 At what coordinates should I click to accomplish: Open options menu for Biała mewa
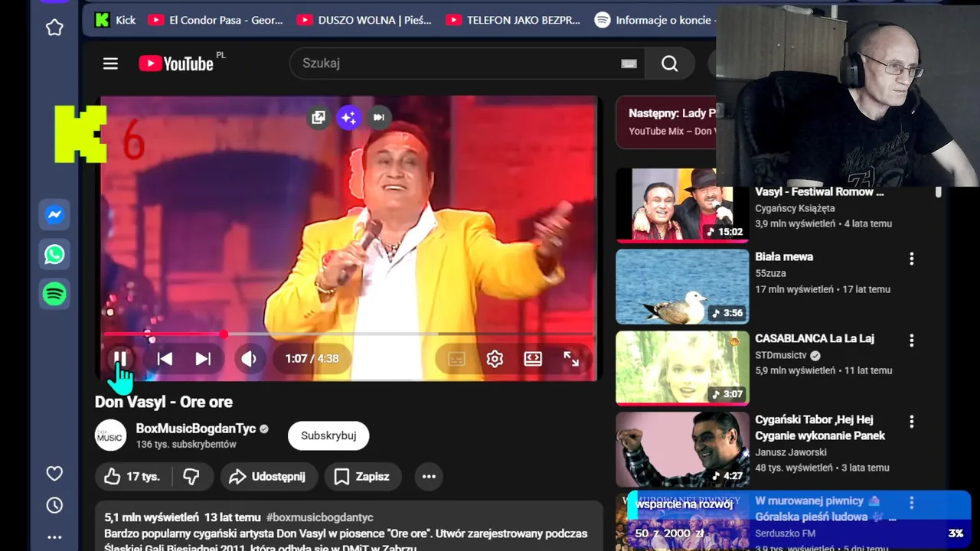coord(911,259)
